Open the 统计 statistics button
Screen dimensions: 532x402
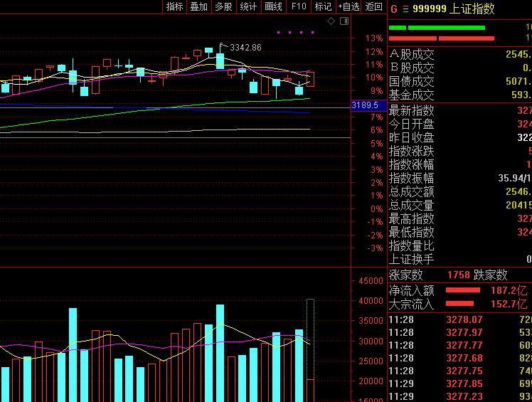pos(248,6)
